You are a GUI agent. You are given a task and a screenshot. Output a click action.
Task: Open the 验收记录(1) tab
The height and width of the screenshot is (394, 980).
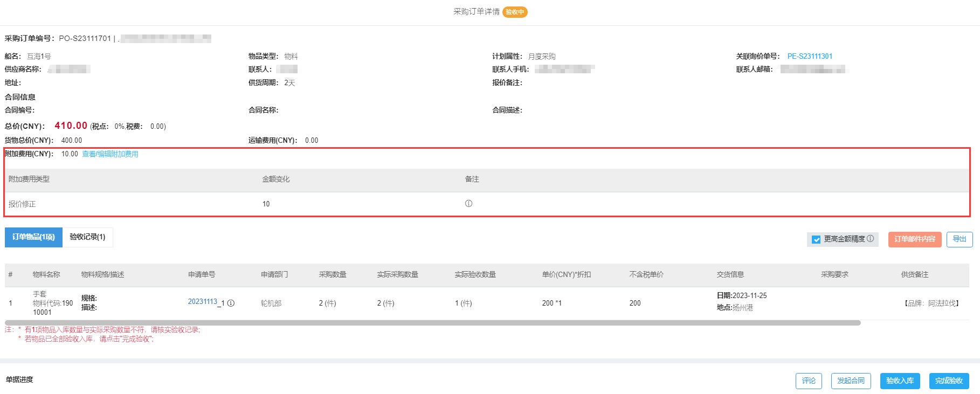click(87, 237)
